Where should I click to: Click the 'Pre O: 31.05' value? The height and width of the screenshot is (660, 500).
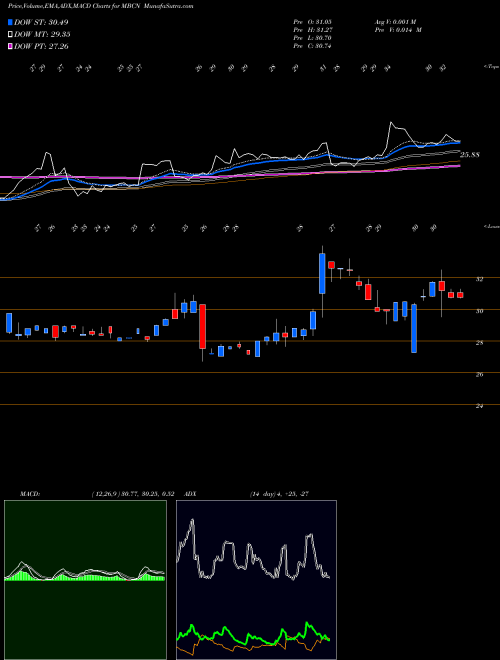(312, 22)
